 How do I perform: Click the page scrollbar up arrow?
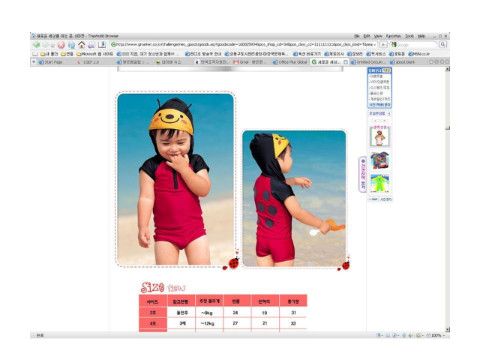447,69
